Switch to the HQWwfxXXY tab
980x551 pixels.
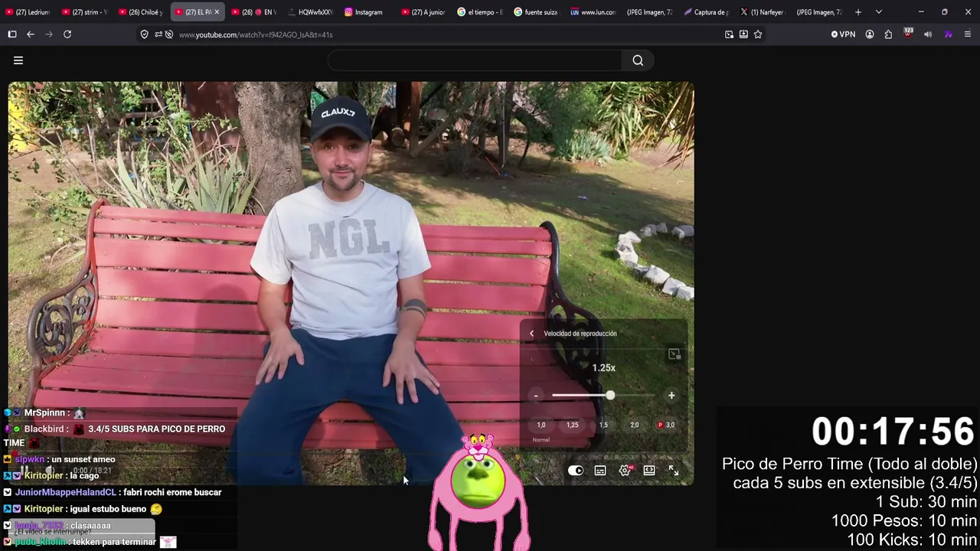point(311,12)
